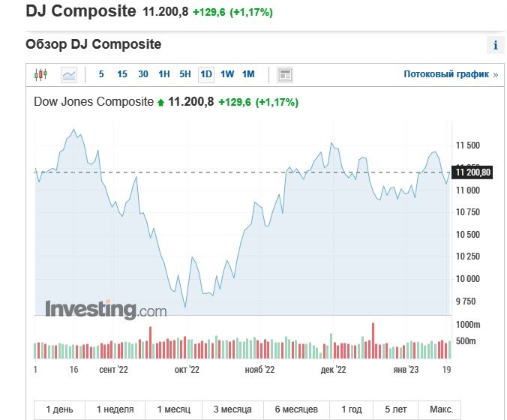Select the 3 месяца range tab

click(x=232, y=409)
